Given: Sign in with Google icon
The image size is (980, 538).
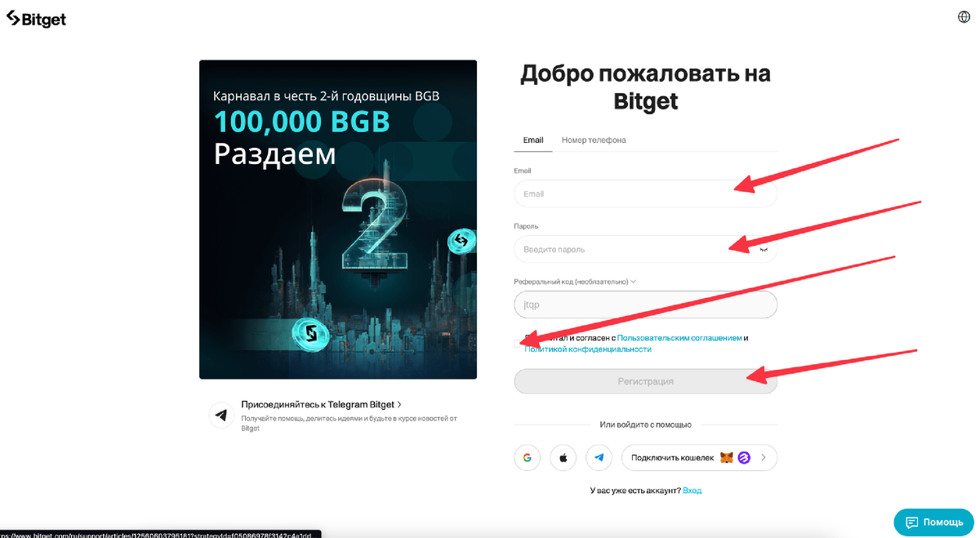Looking at the screenshot, I should coord(528,458).
